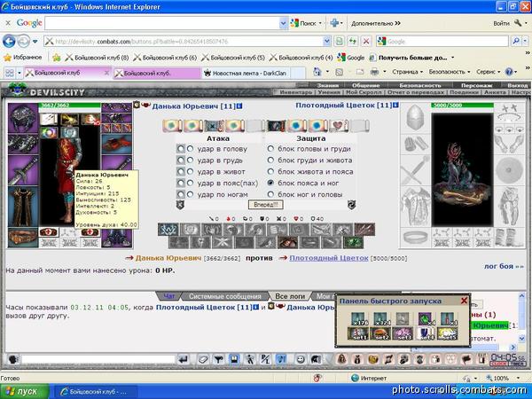Click the eraser icon in chat toolbar
The height and width of the screenshot is (399, 532).
(x=202, y=359)
